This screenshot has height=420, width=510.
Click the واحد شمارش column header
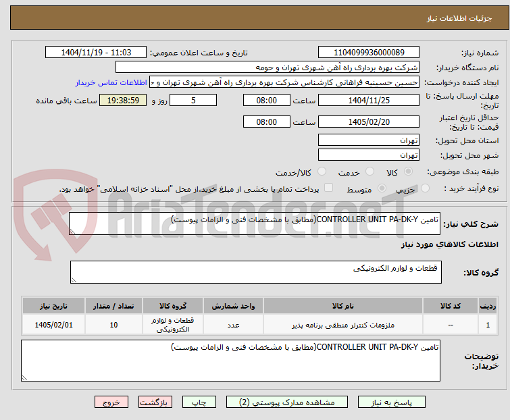pos(233,306)
